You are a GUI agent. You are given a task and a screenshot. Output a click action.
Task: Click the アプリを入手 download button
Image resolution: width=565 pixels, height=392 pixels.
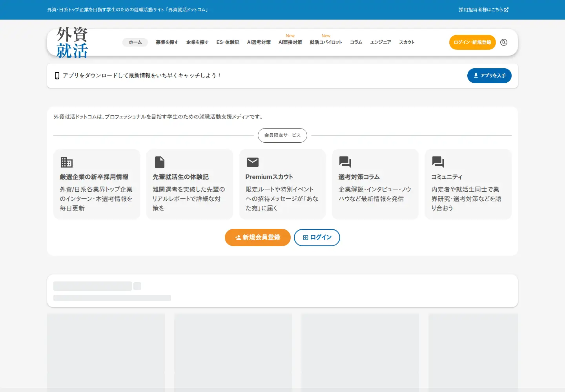[x=489, y=76]
